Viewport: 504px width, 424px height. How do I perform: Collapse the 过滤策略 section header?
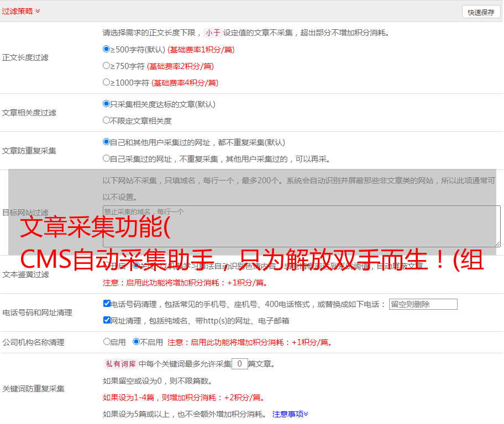(21, 11)
